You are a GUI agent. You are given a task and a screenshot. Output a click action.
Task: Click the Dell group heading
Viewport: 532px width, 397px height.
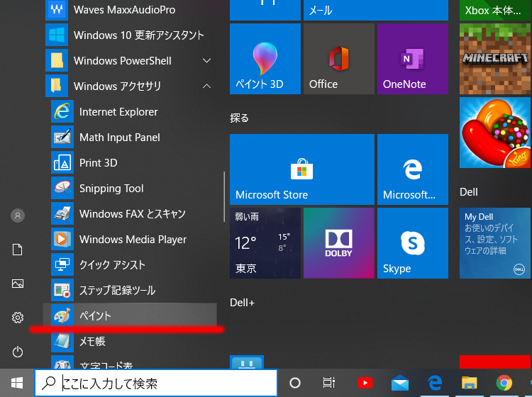coord(469,192)
